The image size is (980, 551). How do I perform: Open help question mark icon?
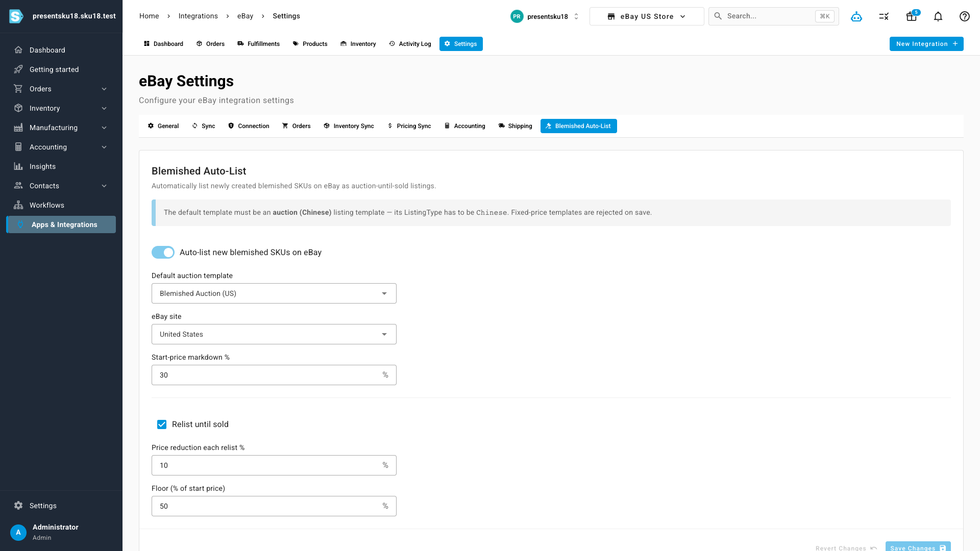tap(965, 16)
